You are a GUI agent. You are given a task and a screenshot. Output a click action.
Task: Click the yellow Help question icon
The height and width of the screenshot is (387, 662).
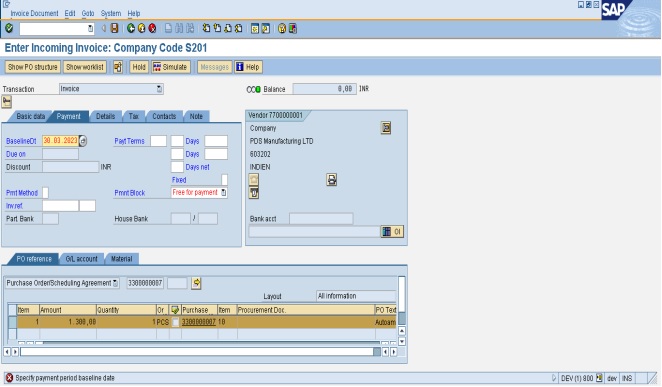click(x=282, y=28)
